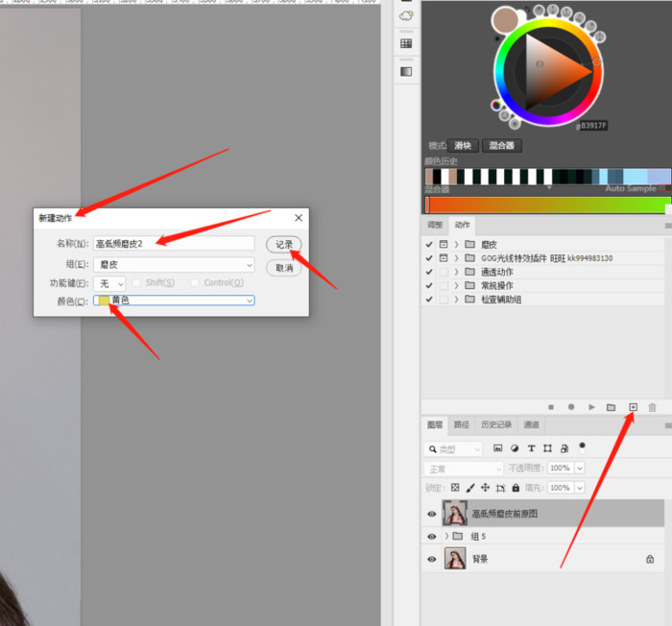672x626 pixels.
Task: Toggle the checkmark for 磨皮 action set
Action: [429, 245]
